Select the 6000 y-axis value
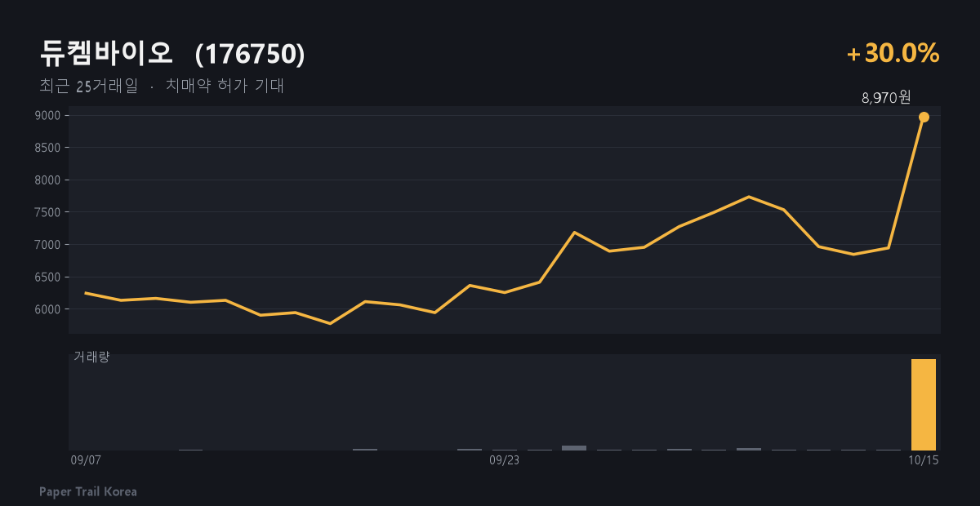Viewport: 980px width, 506px height. tap(47, 309)
